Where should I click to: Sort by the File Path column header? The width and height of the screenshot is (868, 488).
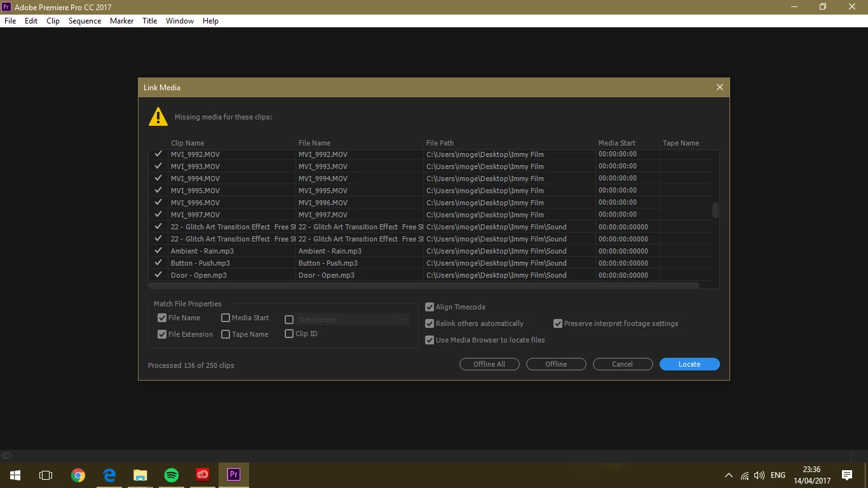pos(440,143)
